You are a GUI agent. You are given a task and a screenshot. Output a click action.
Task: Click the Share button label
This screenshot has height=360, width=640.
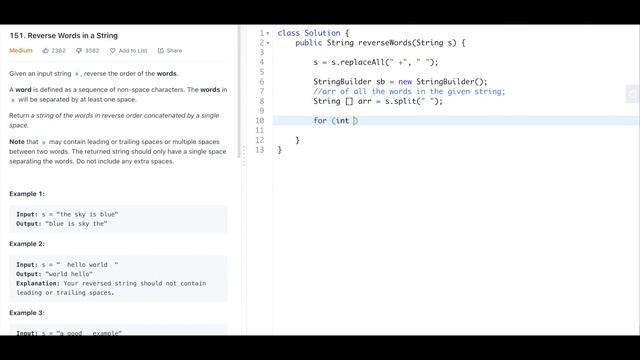174,51
